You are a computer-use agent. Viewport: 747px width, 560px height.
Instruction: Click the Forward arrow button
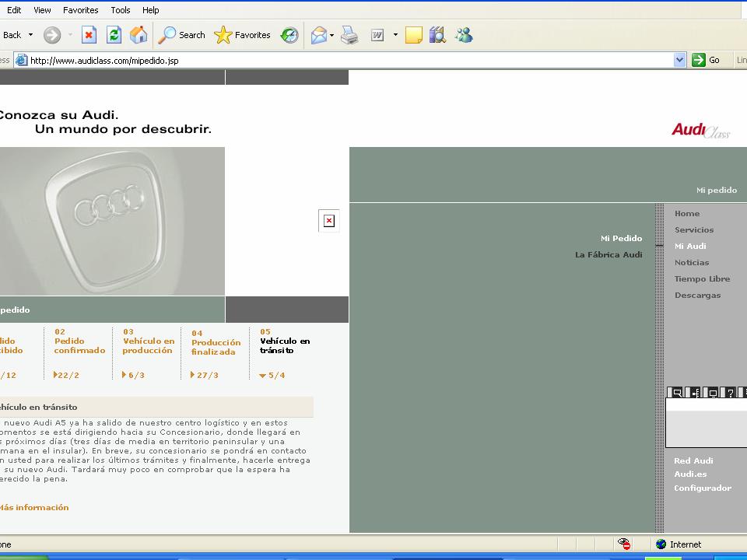(x=52, y=35)
